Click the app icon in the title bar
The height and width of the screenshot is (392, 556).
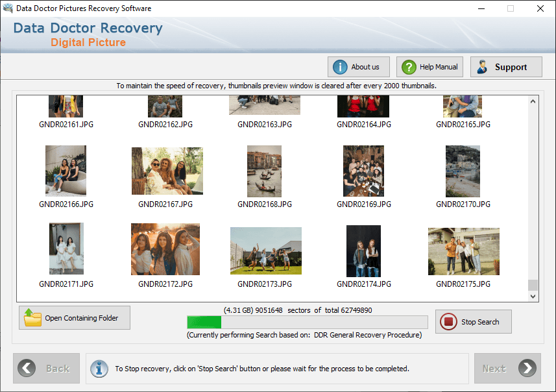coord(8,8)
